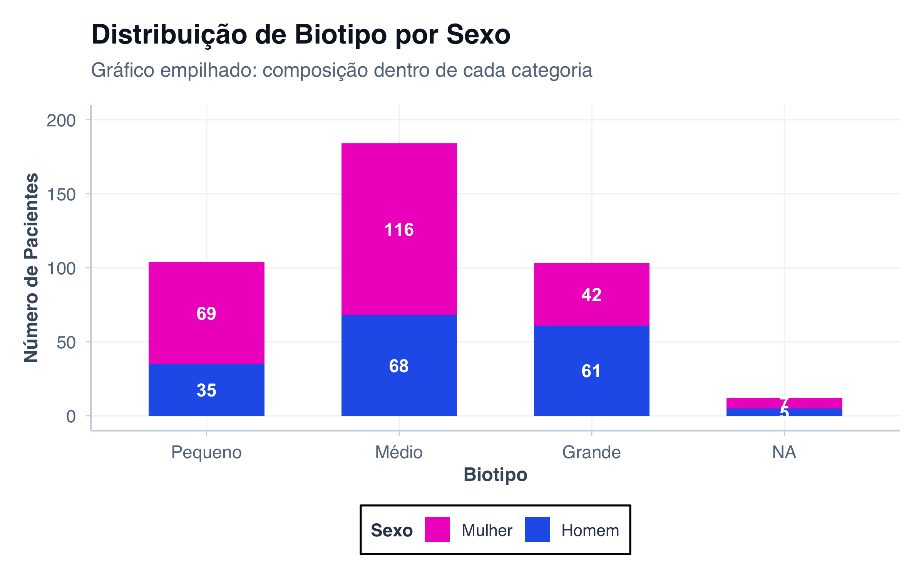Click the Pequeno x-axis category label
924x578 pixels.
click(206, 452)
